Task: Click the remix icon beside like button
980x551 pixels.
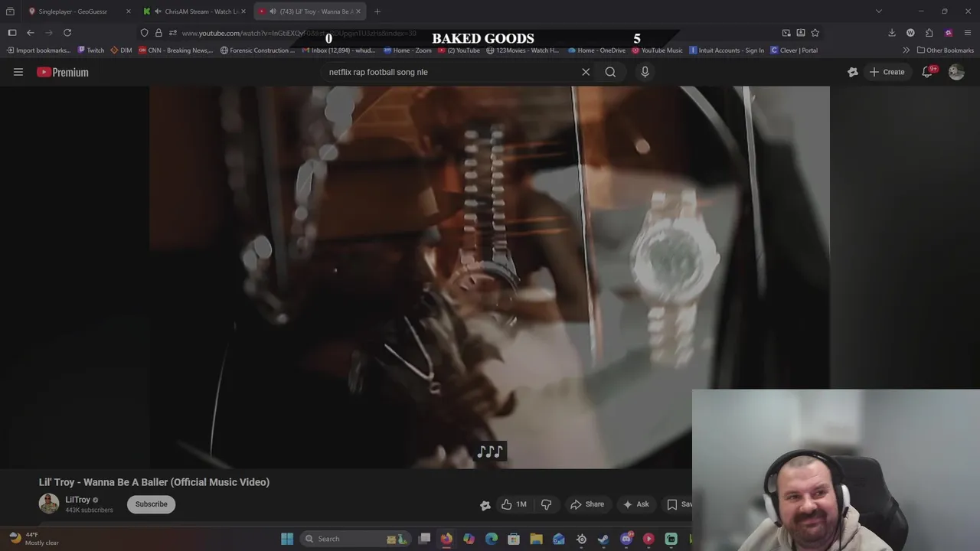Action: (485, 504)
